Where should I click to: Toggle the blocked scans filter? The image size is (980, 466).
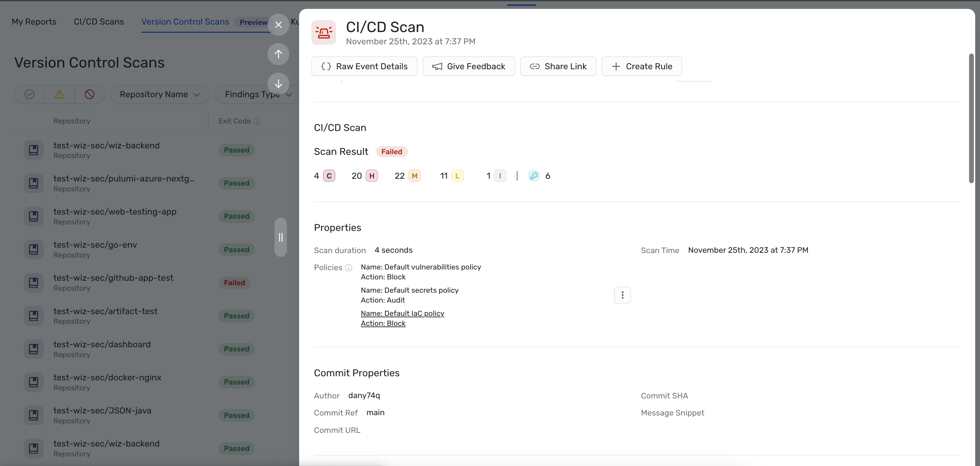90,94
